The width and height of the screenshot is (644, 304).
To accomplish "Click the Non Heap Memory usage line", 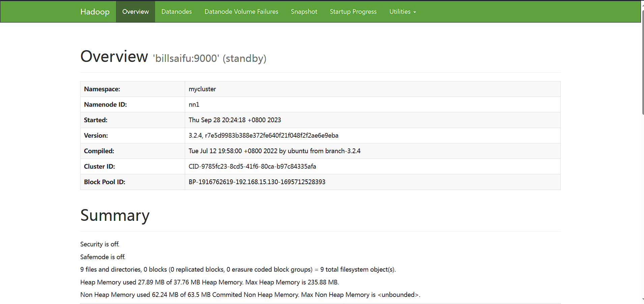I will coord(250,295).
